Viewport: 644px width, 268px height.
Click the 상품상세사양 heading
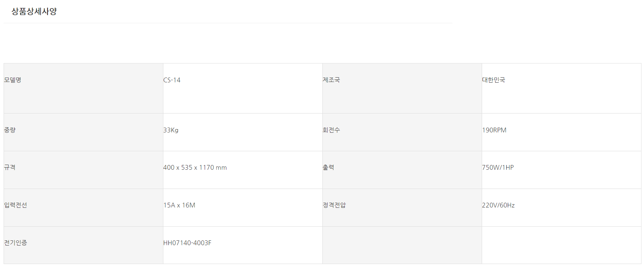[34, 12]
